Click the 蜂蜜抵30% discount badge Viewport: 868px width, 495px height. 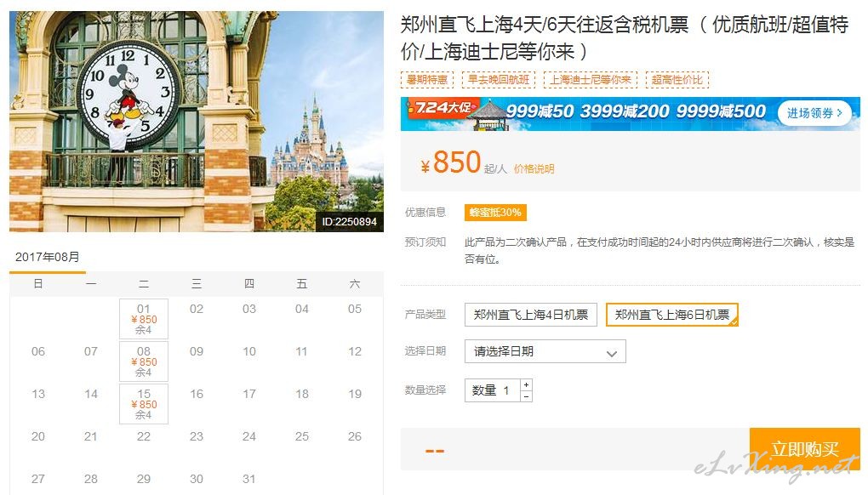[495, 213]
